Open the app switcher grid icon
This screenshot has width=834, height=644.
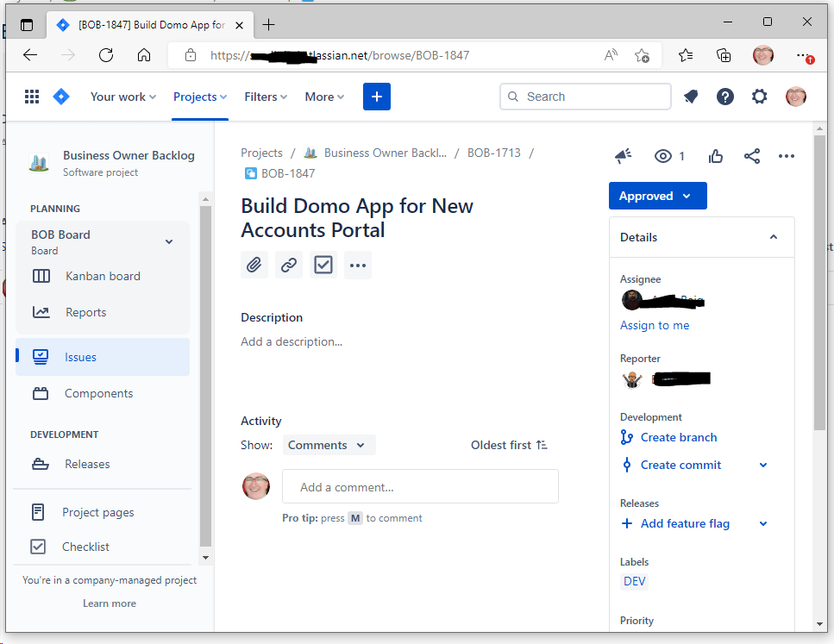click(32, 97)
